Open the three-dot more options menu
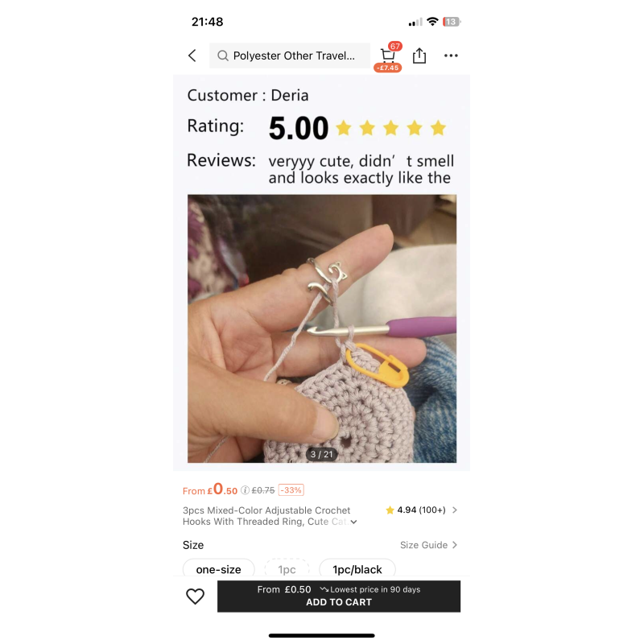This screenshot has height=644, width=644. pyautogui.click(x=451, y=56)
